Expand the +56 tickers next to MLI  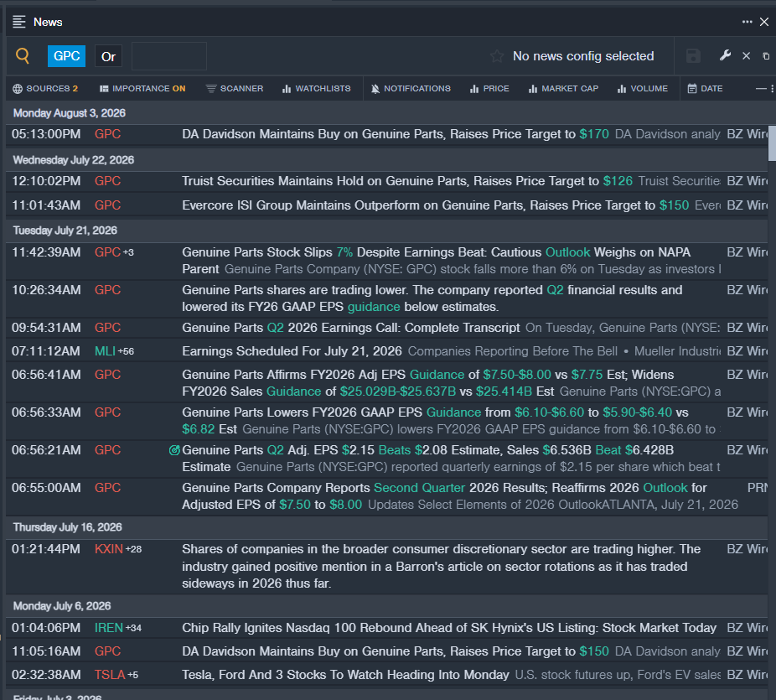[126, 351]
